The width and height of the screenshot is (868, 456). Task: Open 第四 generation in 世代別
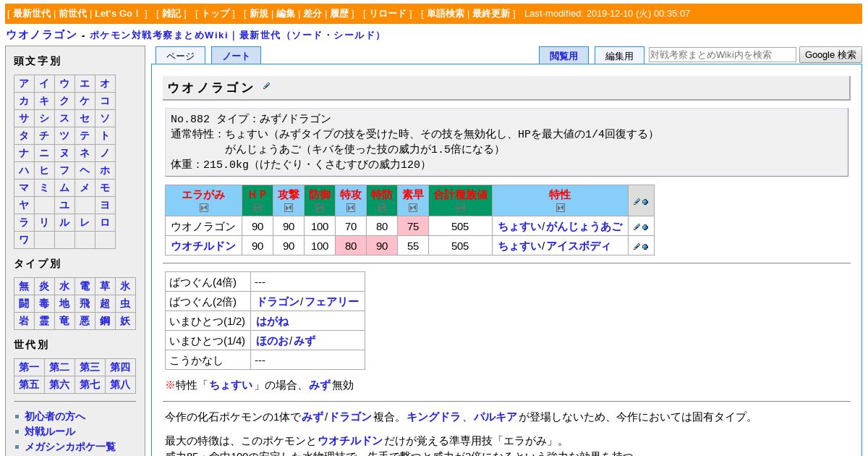point(120,367)
